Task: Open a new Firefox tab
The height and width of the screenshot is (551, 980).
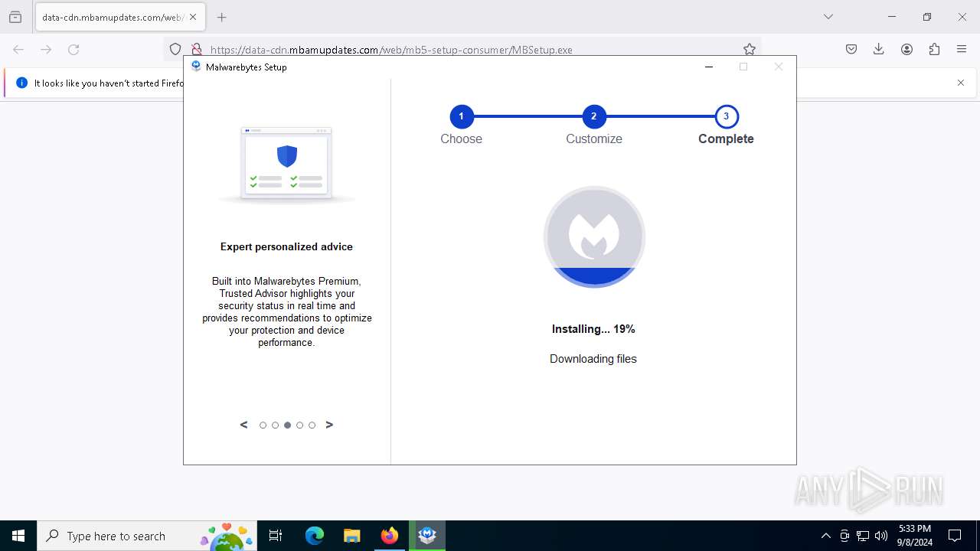Action: pyautogui.click(x=222, y=17)
